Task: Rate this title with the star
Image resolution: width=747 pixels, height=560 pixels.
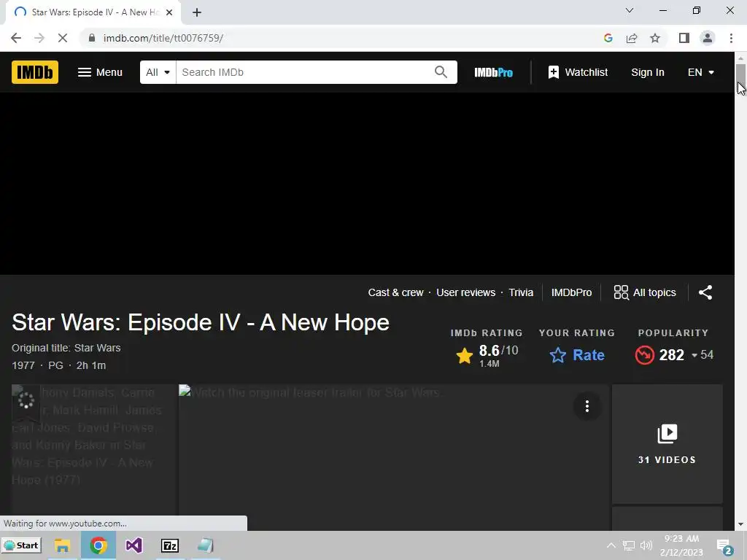Action: coord(577,355)
